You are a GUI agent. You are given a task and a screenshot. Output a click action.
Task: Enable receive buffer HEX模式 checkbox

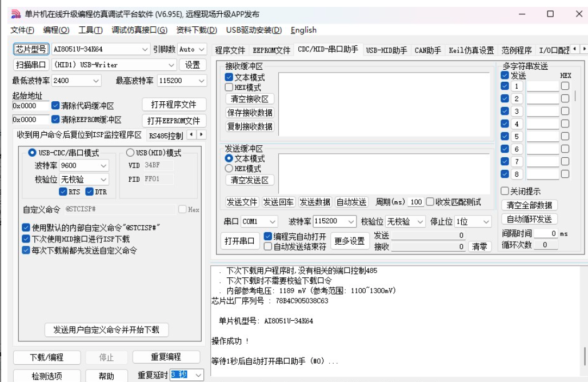pyautogui.click(x=229, y=87)
